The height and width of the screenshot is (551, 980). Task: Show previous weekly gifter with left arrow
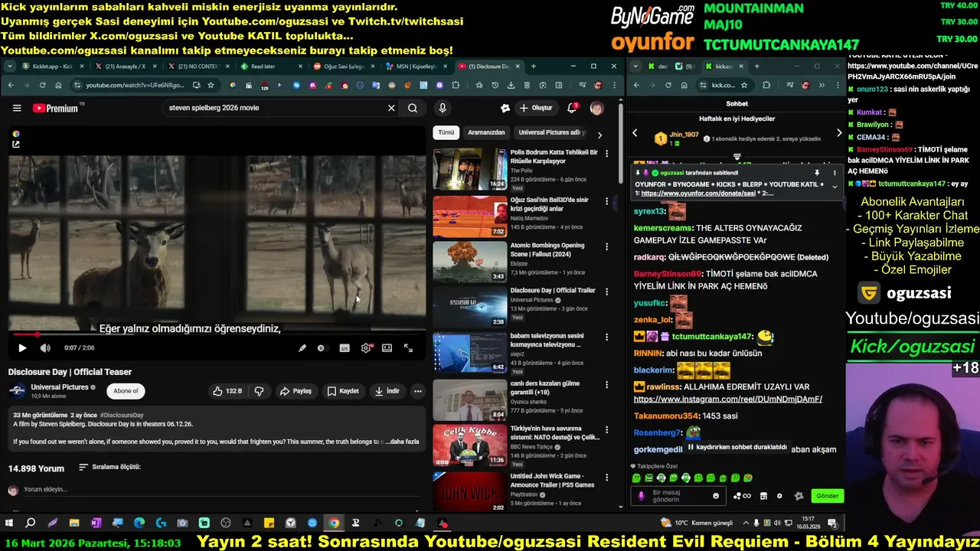(x=635, y=133)
